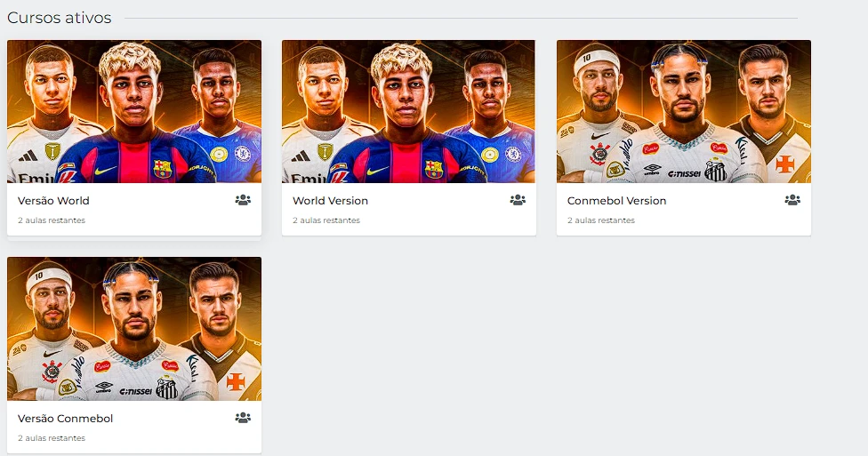Screen dimensions: 868x456
Task: Open the World Version title link
Action: pyautogui.click(x=330, y=201)
